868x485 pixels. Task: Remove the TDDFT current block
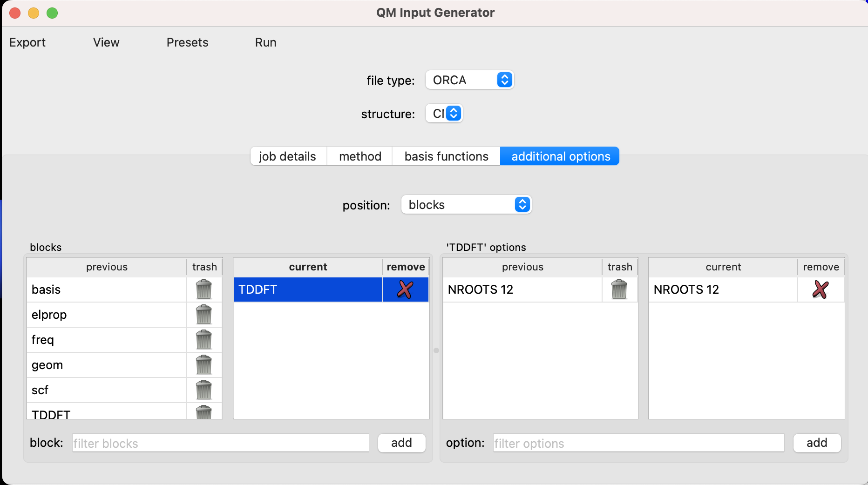pos(405,290)
